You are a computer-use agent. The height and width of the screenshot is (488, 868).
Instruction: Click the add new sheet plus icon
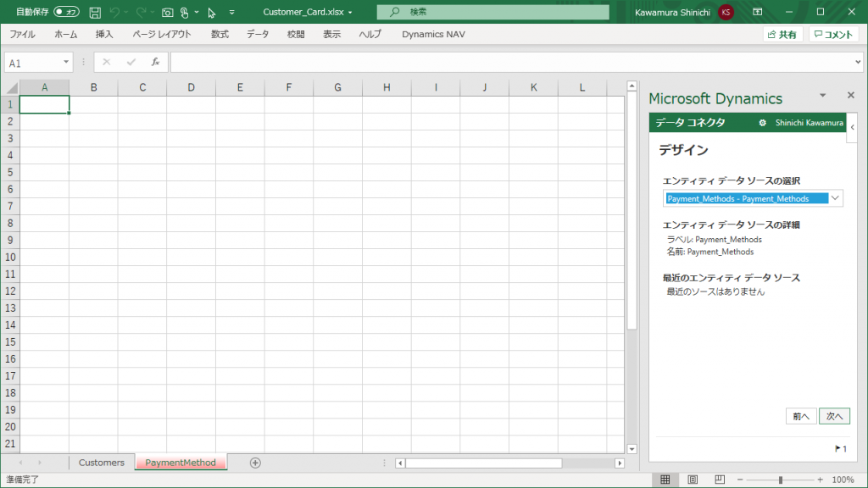pyautogui.click(x=255, y=463)
